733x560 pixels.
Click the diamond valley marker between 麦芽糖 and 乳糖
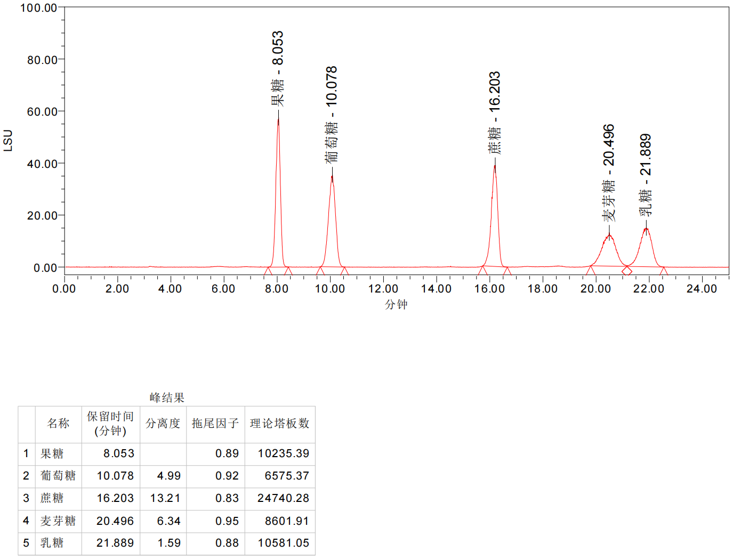pyautogui.click(x=627, y=271)
